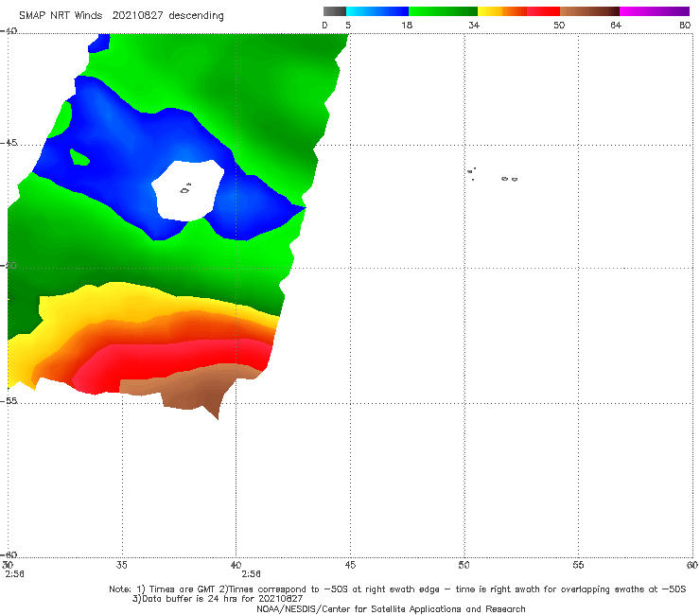Click the color bar label "5"
700x615 pixels.
click(x=348, y=25)
